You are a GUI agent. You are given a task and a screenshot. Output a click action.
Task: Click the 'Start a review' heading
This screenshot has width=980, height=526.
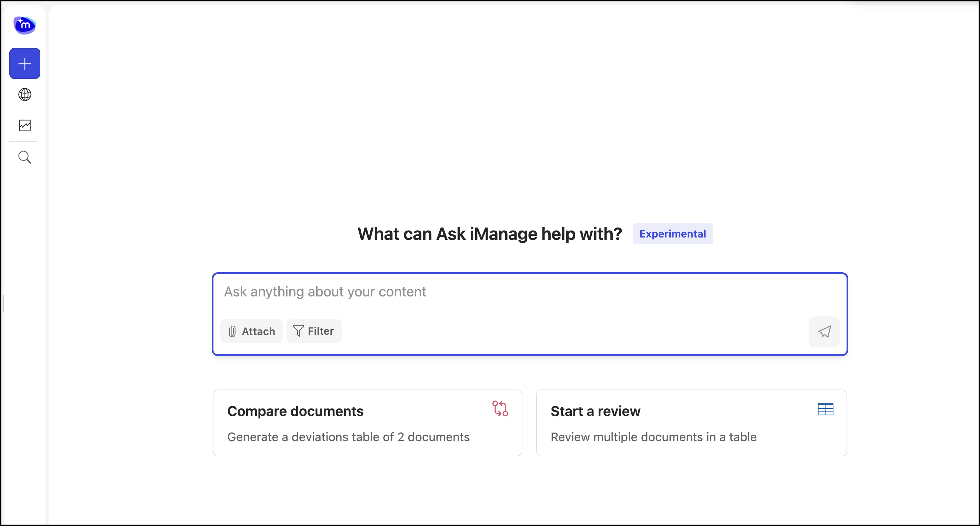(x=595, y=411)
